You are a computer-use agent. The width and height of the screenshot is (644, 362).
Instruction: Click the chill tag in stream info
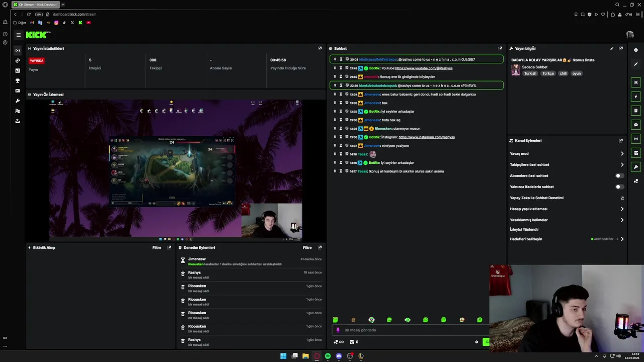coord(563,73)
